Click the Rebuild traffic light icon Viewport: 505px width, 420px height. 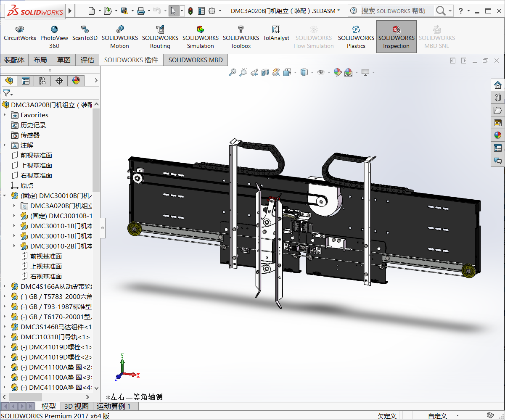click(190, 11)
